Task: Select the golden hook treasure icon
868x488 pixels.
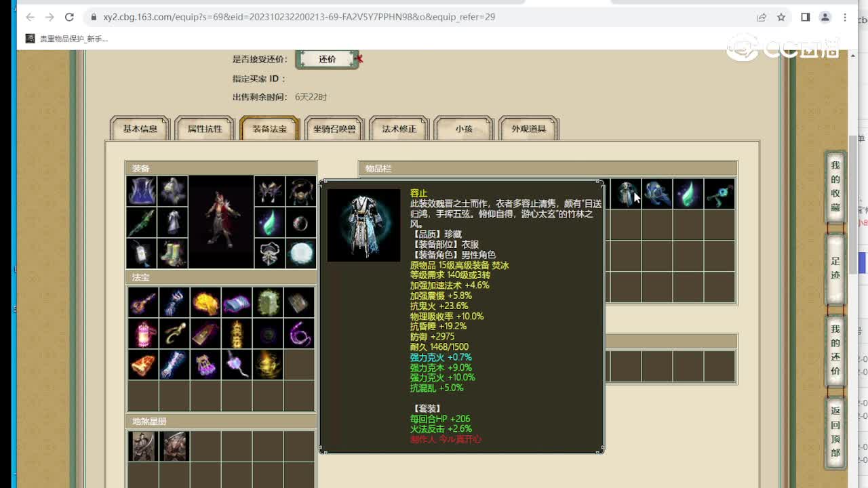Action: [x=174, y=333]
